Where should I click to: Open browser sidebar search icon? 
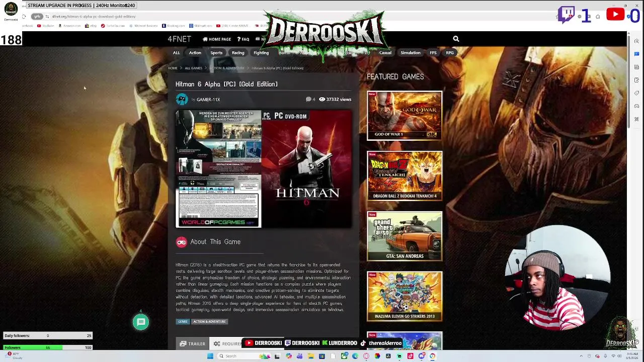click(x=636, y=41)
